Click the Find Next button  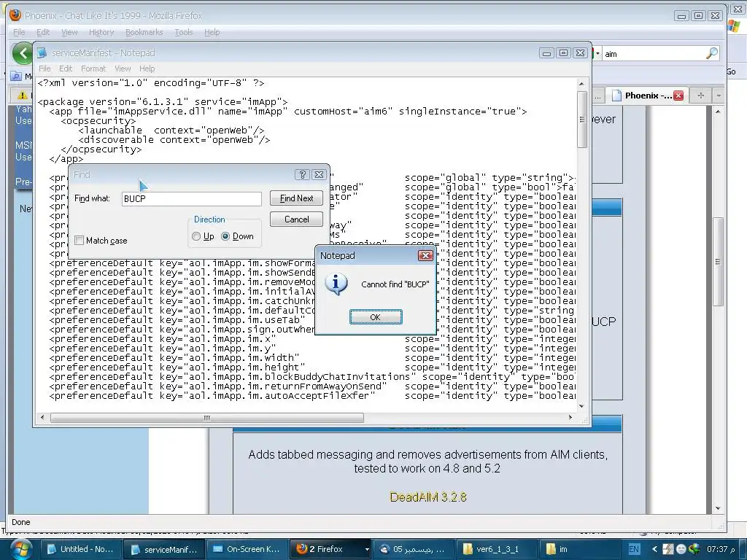pyautogui.click(x=296, y=198)
